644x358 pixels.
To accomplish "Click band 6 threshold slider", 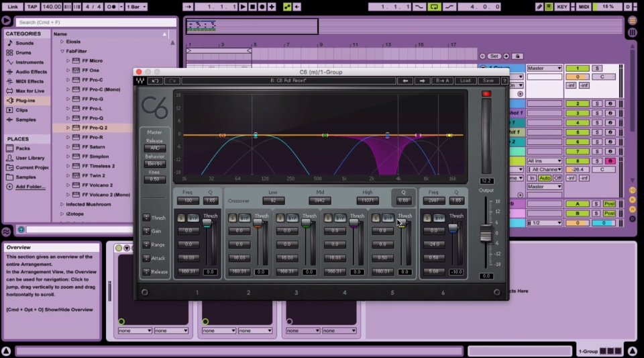I will pos(453,227).
